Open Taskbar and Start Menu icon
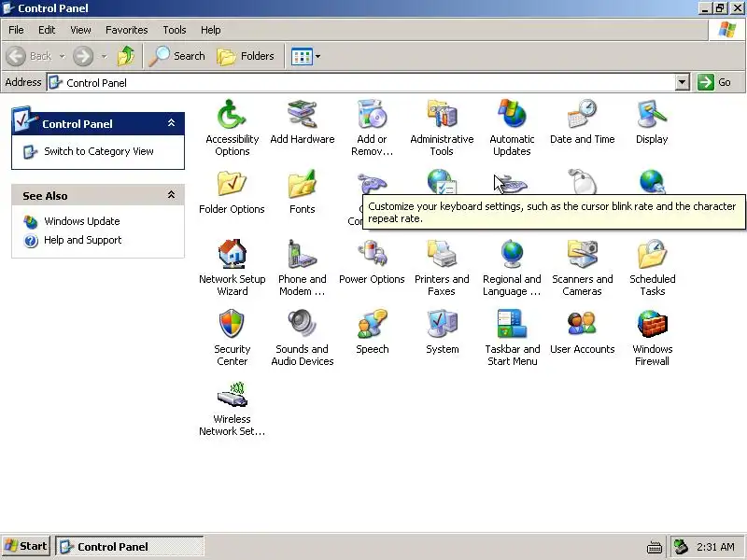 click(x=512, y=324)
